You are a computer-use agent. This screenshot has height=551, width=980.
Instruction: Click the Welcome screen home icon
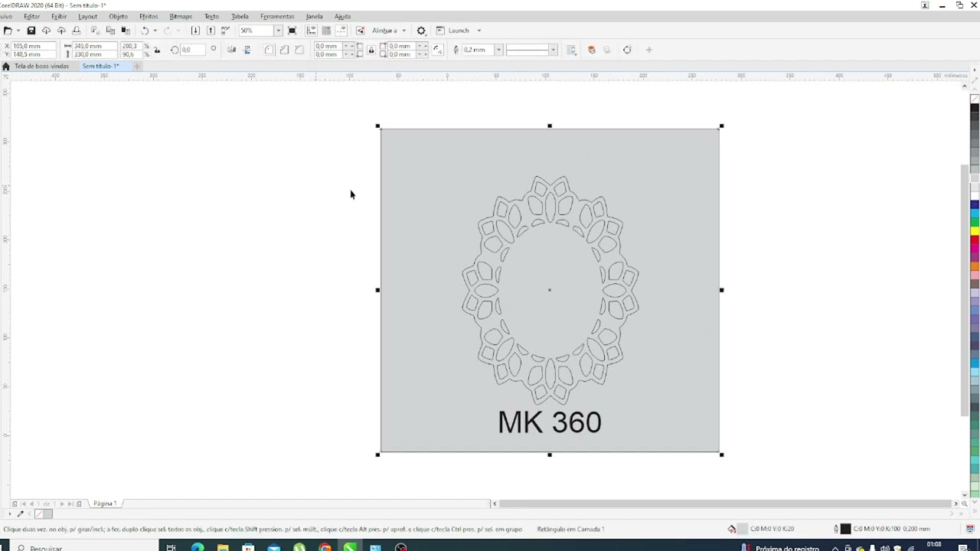point(6,66)
